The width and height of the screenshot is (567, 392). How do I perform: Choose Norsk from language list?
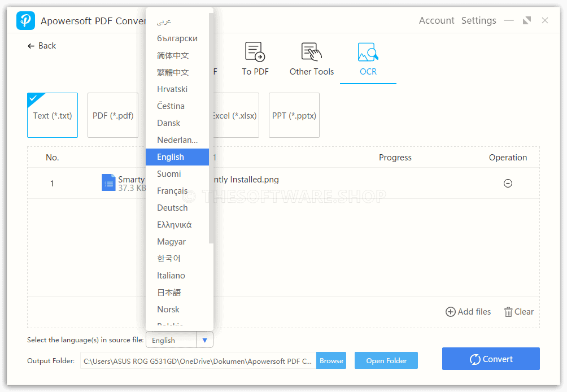[177, 310]
